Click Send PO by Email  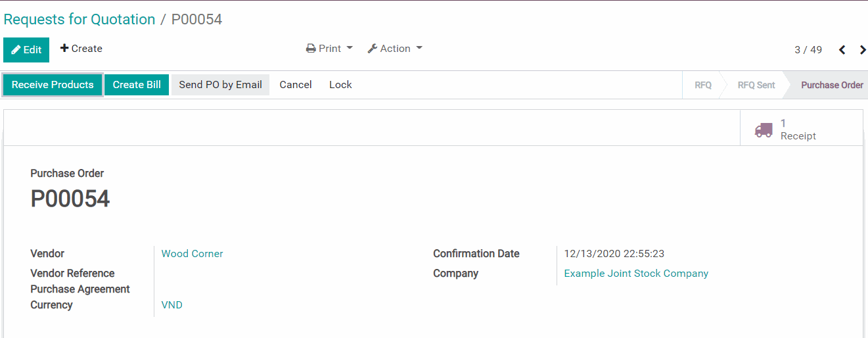(x=220, y=85)
